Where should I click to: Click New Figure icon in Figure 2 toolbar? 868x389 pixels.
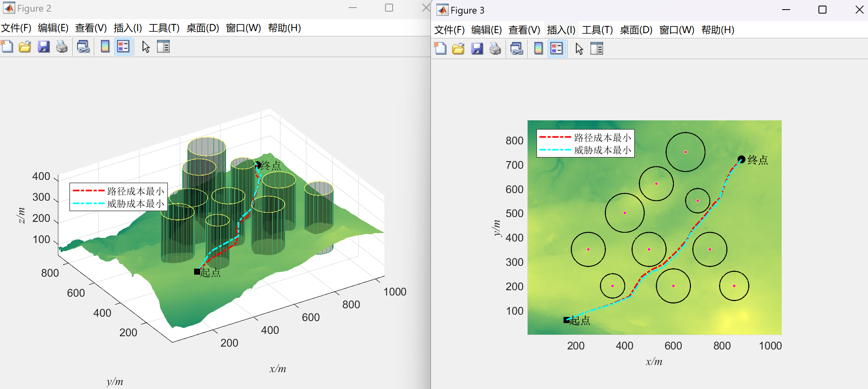(7, 47)
